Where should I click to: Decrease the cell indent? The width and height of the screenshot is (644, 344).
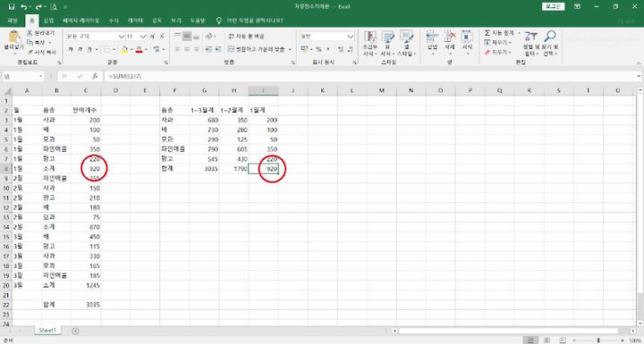click(208, 49)
